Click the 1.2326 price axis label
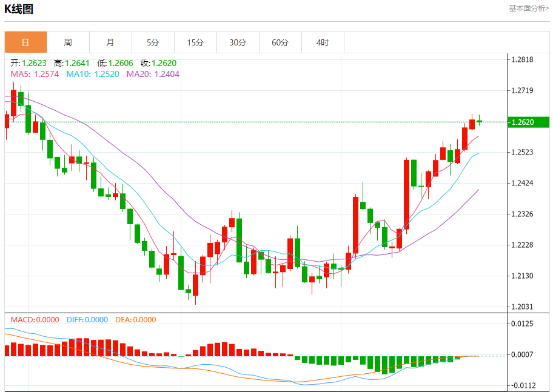 click(522, 214)
